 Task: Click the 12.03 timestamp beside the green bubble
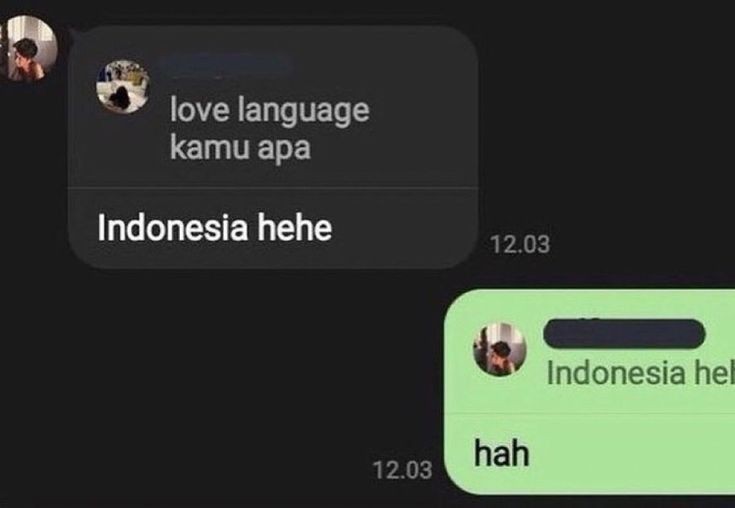coord(402,470)
